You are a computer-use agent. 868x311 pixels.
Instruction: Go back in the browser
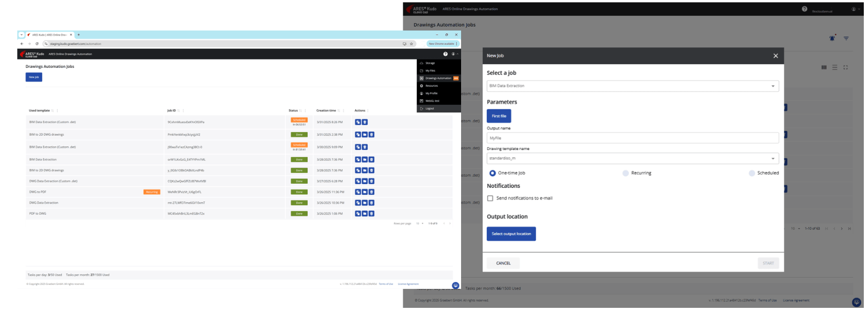[x=22, y=44]
